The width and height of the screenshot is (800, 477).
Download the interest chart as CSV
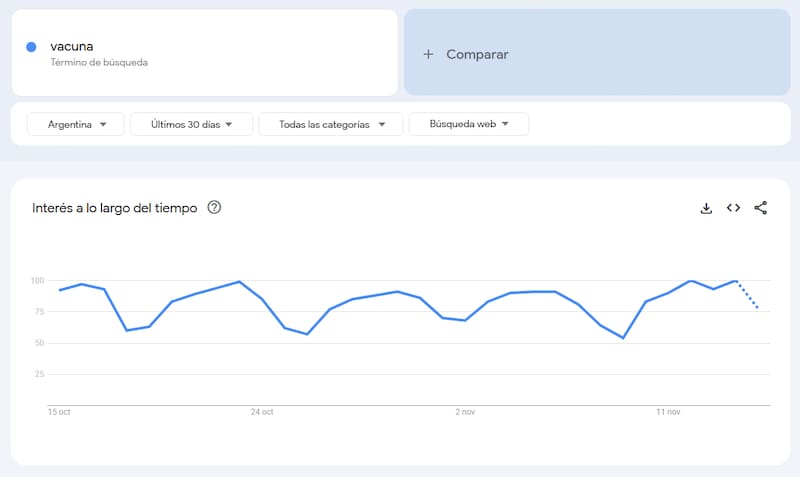tap(706, 208)
